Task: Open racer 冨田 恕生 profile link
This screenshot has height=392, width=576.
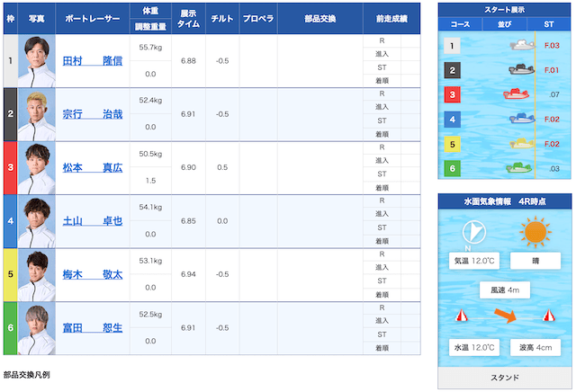Action: pyautogui.click(x=93, y=327)
